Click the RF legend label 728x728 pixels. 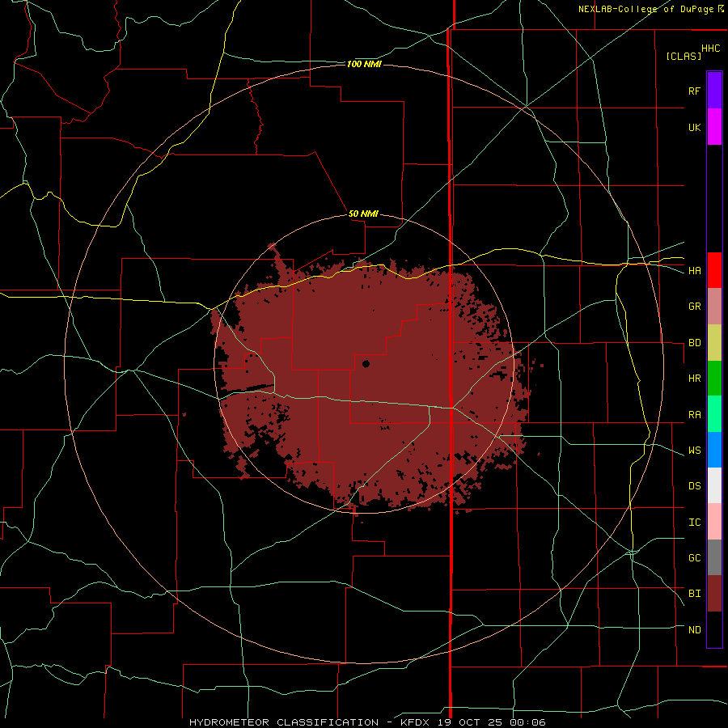tap(694, 91)
